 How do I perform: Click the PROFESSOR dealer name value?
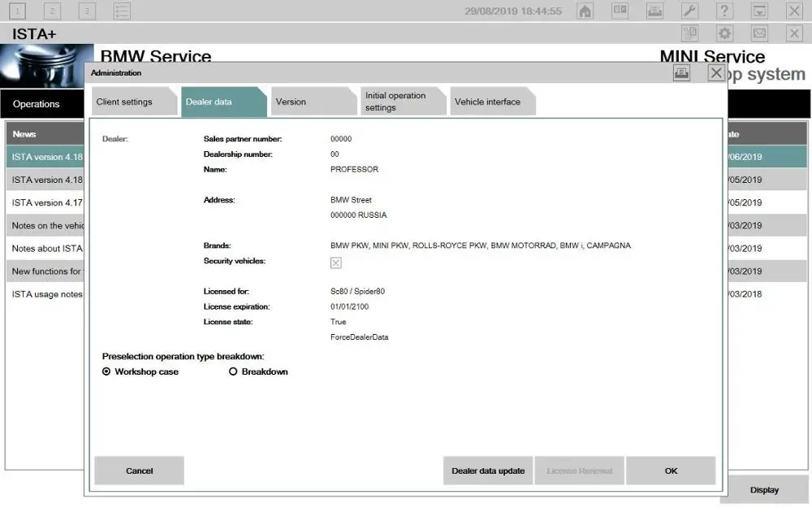point(354,170)
